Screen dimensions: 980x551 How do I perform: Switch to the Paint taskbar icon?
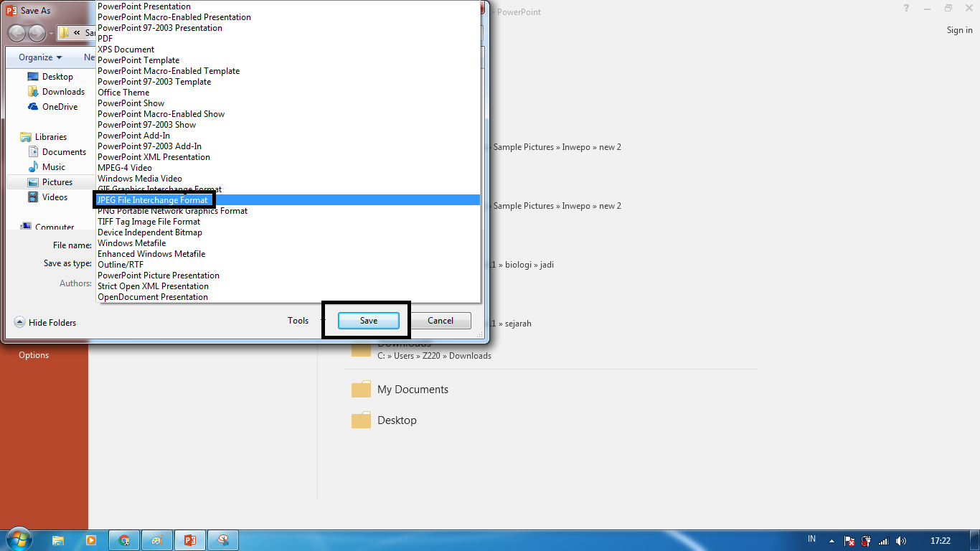coord(157,540)
